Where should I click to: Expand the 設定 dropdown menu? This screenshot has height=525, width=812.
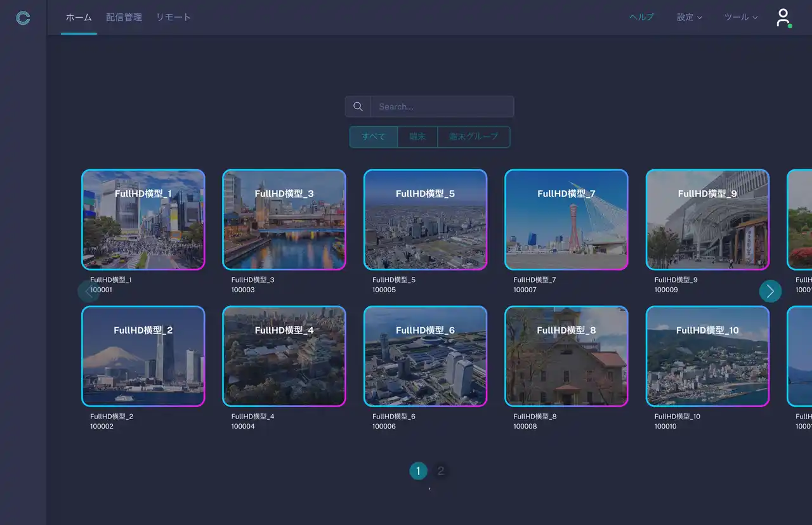(x=689, y=17)
